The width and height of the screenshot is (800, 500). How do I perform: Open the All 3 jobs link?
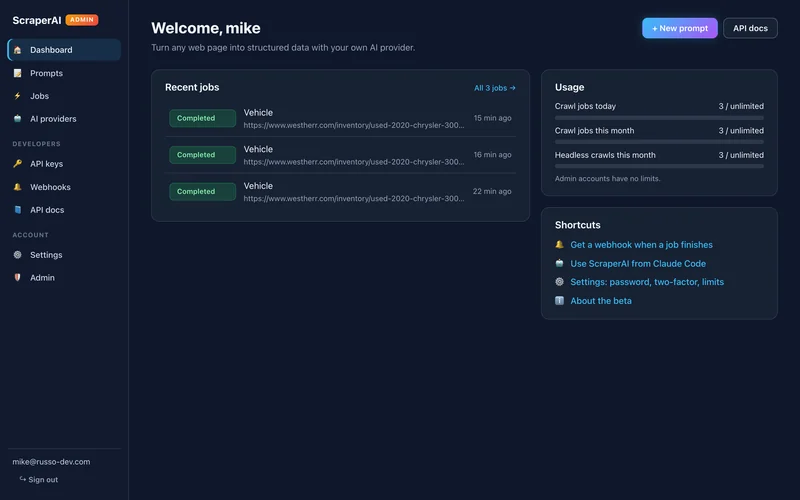tap(494, 88)
